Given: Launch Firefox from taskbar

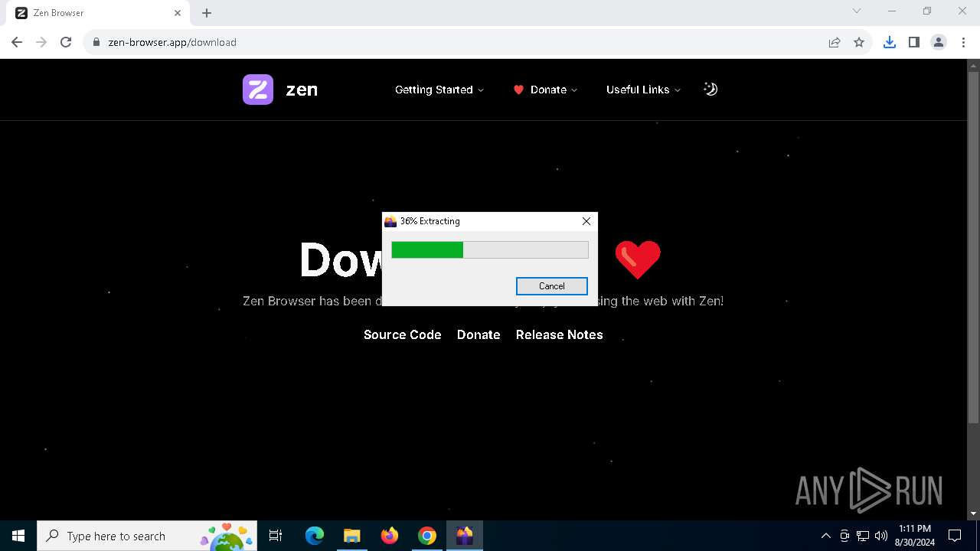Looking at the screenshot, I should (390, 536).
